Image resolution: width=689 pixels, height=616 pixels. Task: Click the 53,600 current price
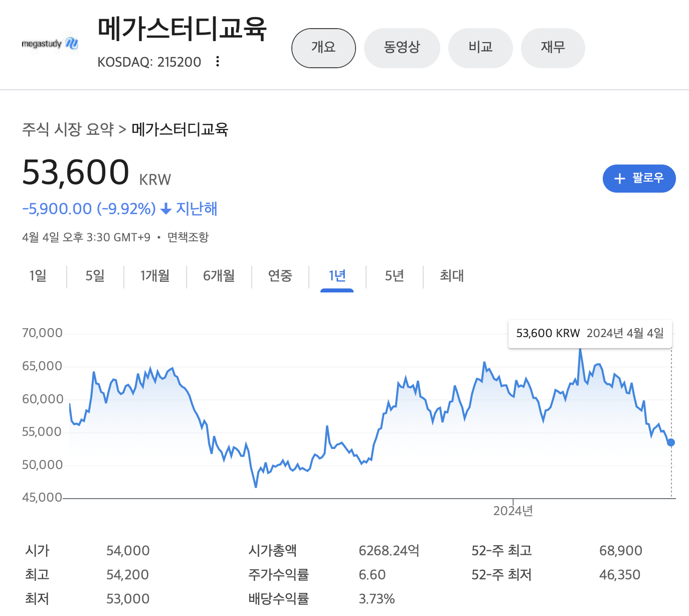[x=76, y=173]
